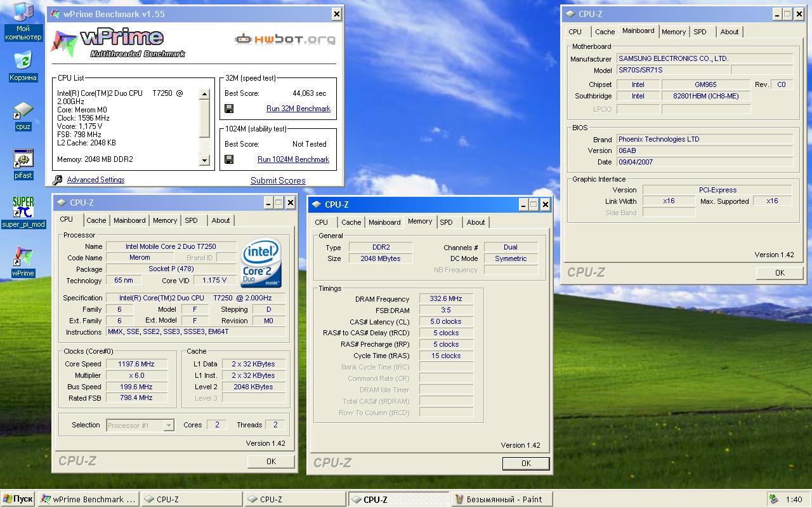Click OK in the Memory CPU-Z window
This screenshot has height=508, width=812.
526,464
